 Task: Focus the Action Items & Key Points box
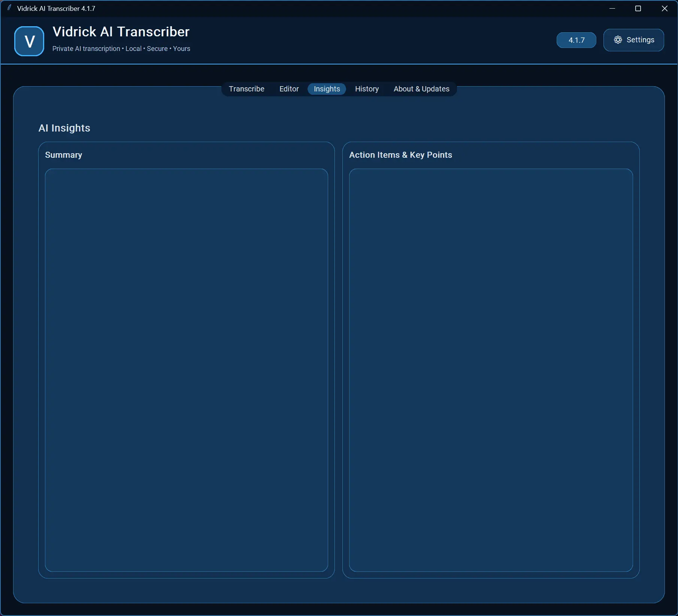[x=491, y=370]
